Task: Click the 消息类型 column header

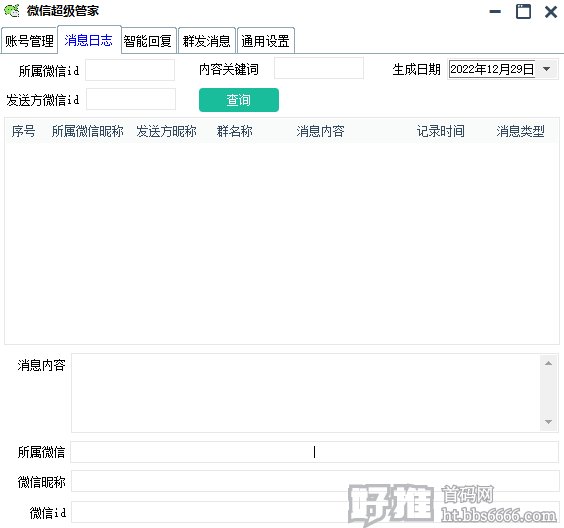Action: (520, 131)
